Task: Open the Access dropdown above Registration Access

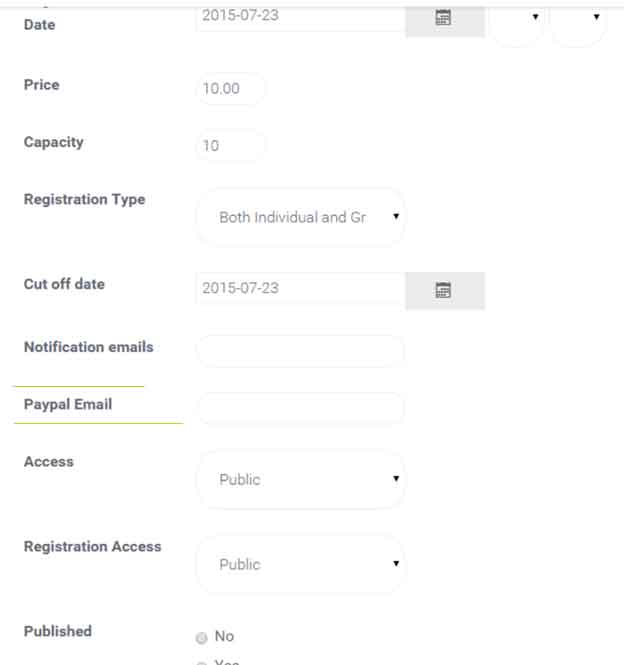Action: click(301, 480)
